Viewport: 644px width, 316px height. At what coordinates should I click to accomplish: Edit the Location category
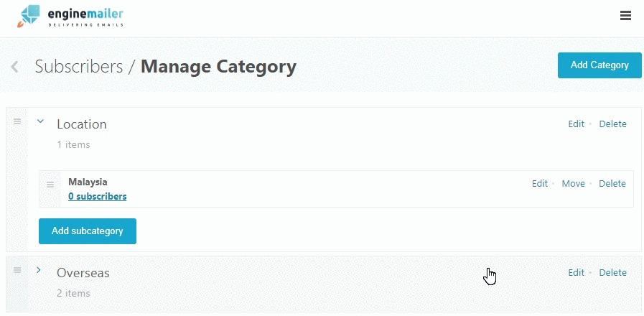(576, 124)
